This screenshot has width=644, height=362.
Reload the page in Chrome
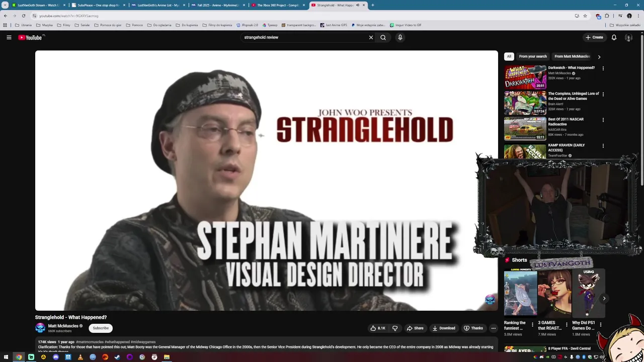coord(23,16)
